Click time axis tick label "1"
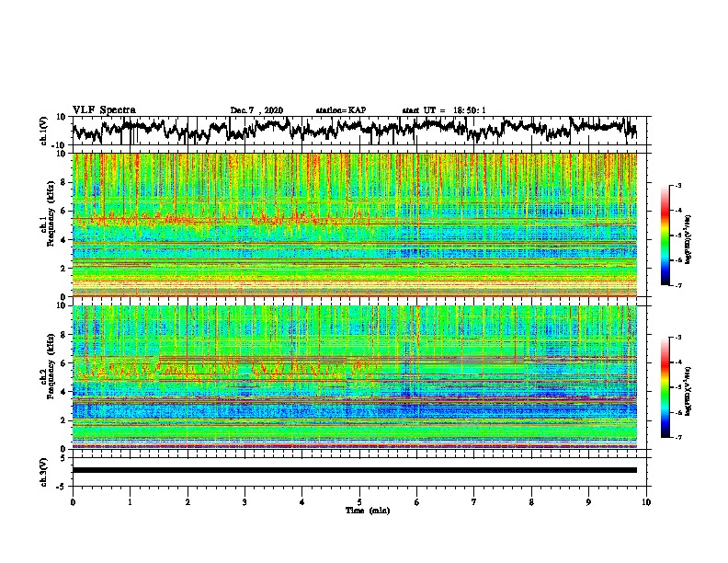 [130, 502]
